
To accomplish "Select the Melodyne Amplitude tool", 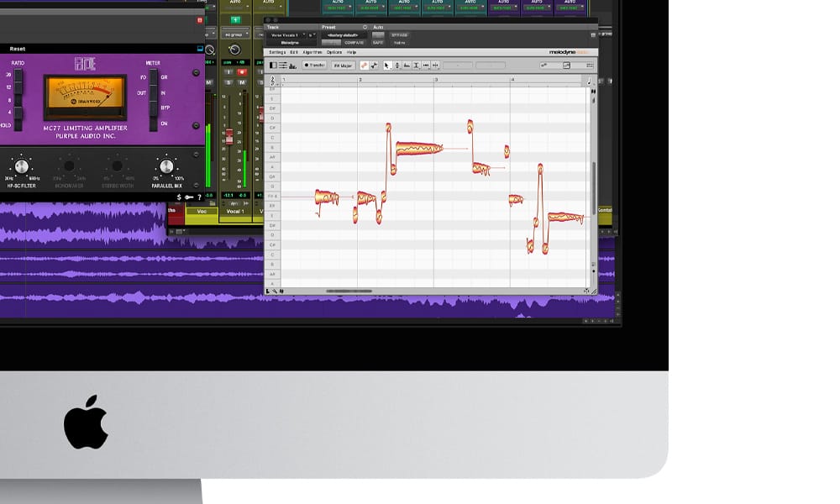I will pyautogui.click(x=417, y=66).
